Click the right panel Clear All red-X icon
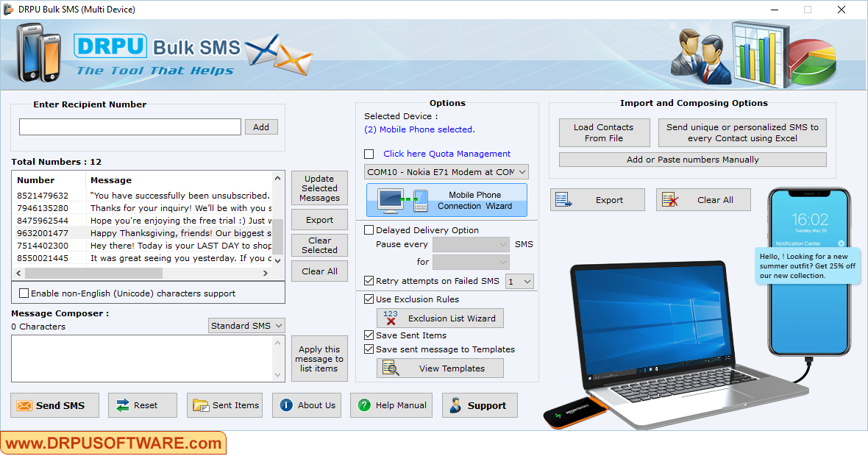 [x=670, y=200]
